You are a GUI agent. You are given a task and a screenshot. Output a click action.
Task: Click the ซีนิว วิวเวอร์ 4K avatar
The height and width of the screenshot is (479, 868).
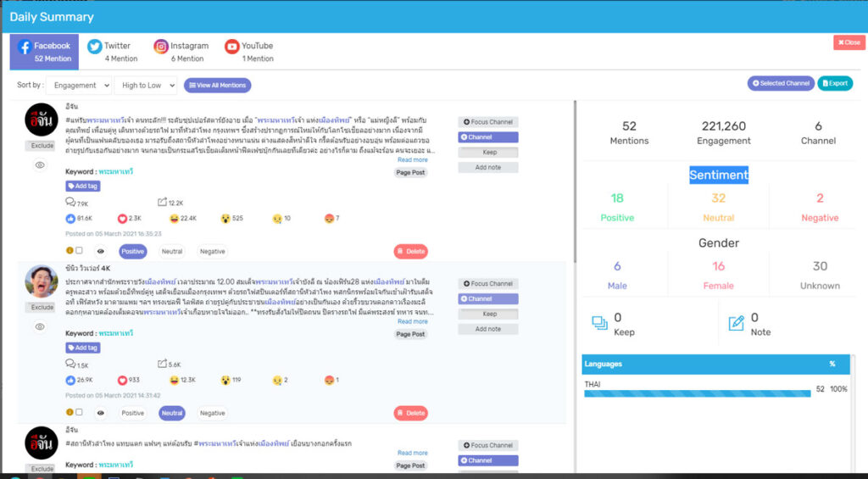point(42,281)
